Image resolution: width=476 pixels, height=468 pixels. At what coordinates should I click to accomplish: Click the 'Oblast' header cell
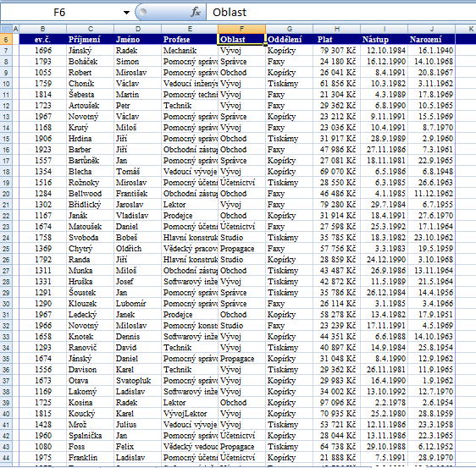tap(241, 40)
